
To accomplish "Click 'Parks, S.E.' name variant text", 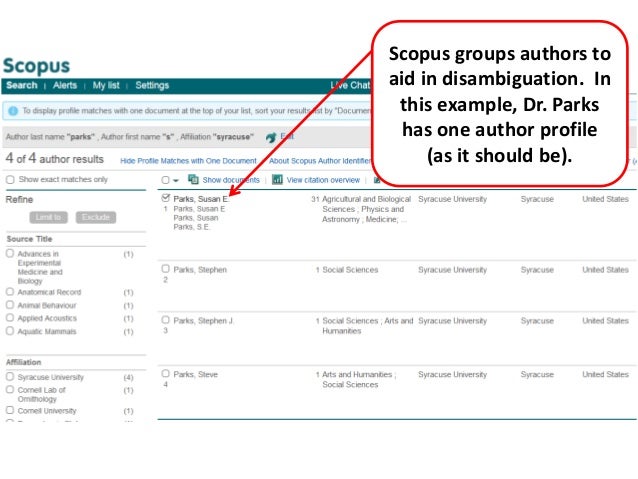I will [x=191, y=227].
